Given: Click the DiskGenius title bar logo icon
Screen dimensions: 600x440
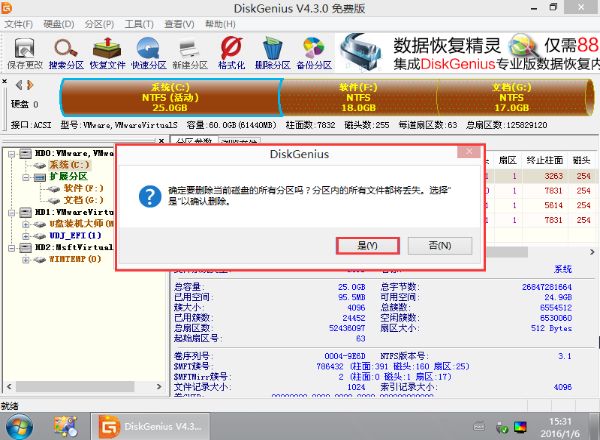Looking at the screenshot, I should tap(7, 8).
